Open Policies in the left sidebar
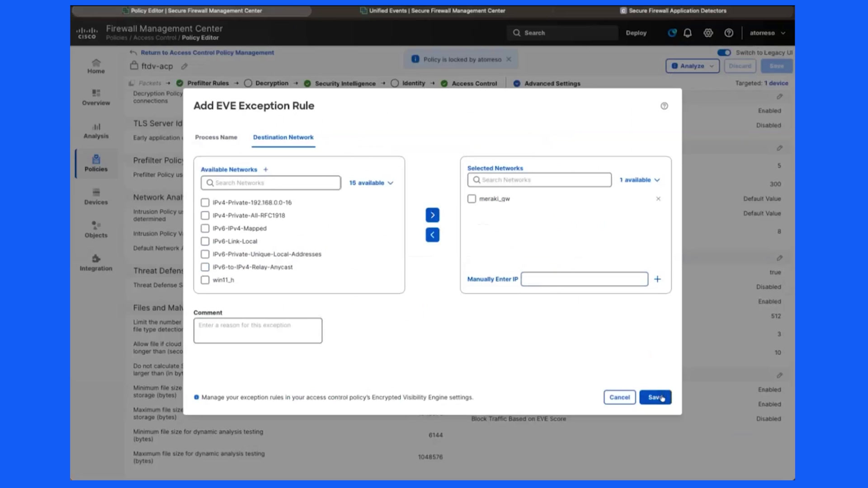Viewport: 868px width, 488px height. (96, 164)
